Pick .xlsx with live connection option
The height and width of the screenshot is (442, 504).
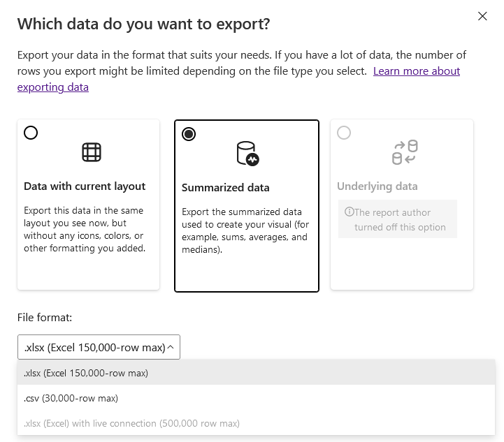point(131,423)
